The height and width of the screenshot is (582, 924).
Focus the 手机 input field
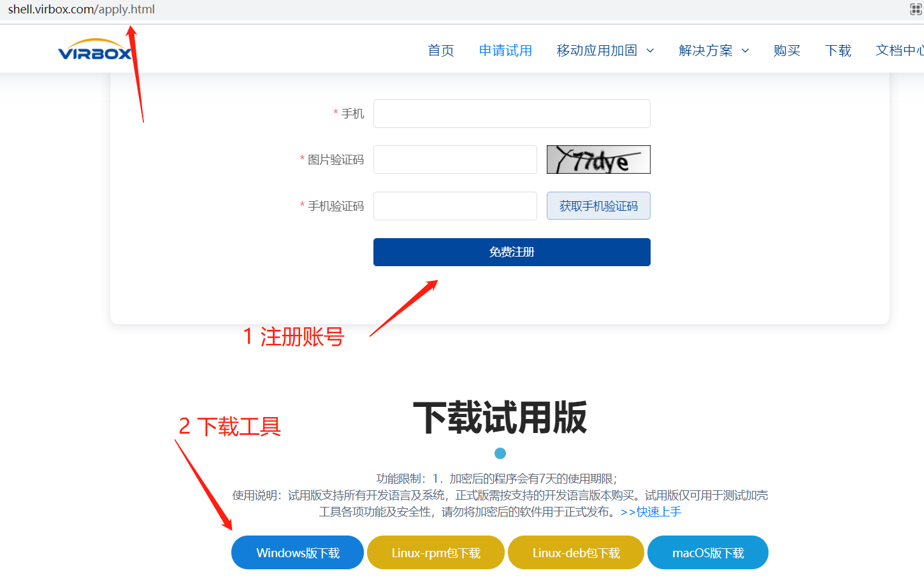tap(512, 113)
